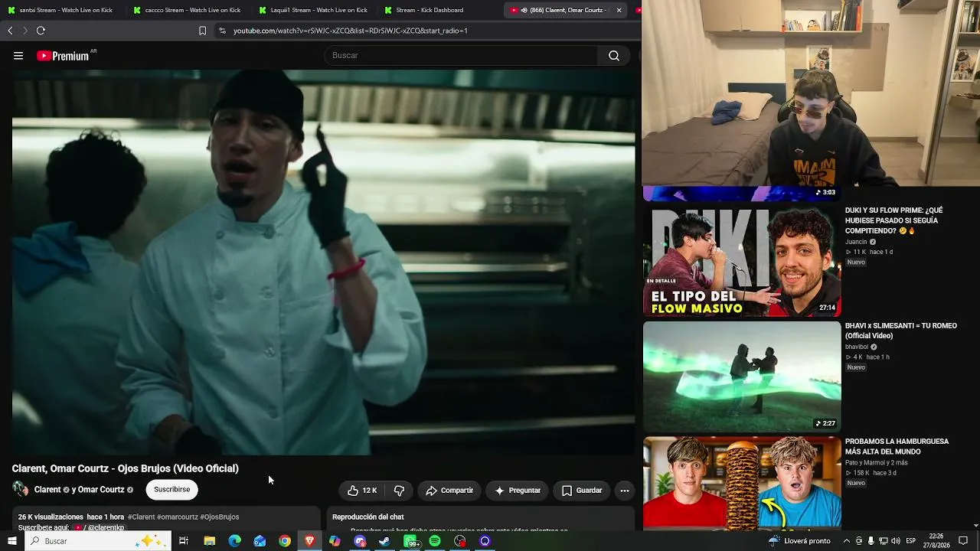Switch to Laquiii1 Stream Kick tab
This screenshot has height=551, width=980.
coord(312,10)
